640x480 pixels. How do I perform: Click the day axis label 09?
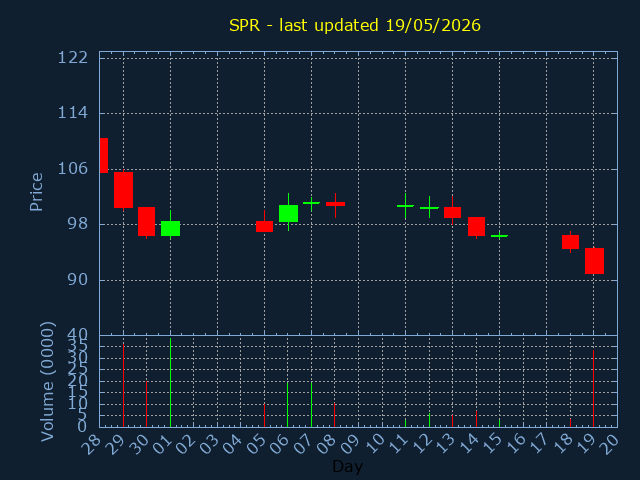(x=350, y=444)
